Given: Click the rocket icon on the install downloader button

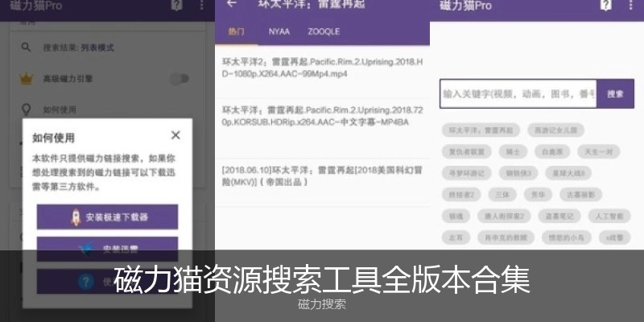Looking at the screenshot, I should (x=76, y=217).
